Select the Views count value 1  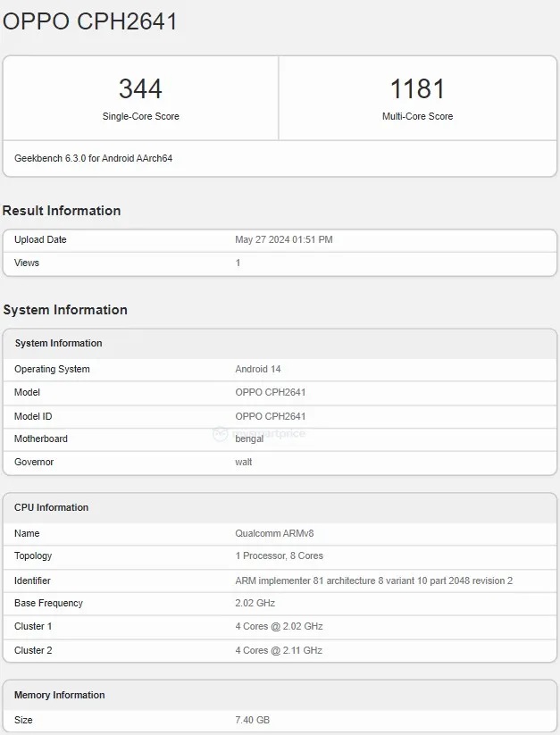[238, 263]
